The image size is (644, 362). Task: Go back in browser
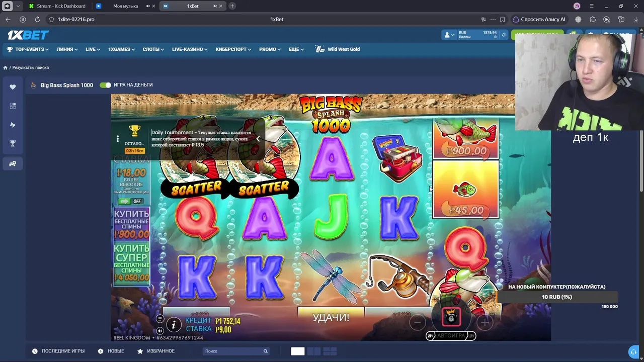coord(8,19)
